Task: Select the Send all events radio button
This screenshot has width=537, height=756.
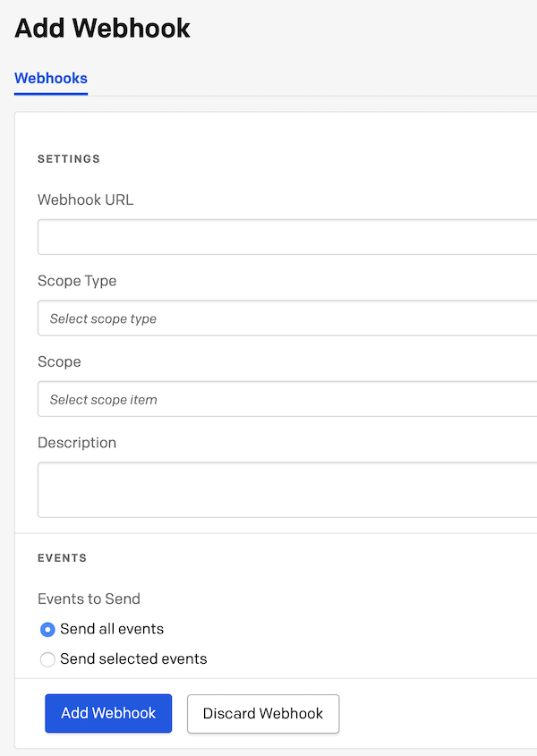Action: coord(47,629)
